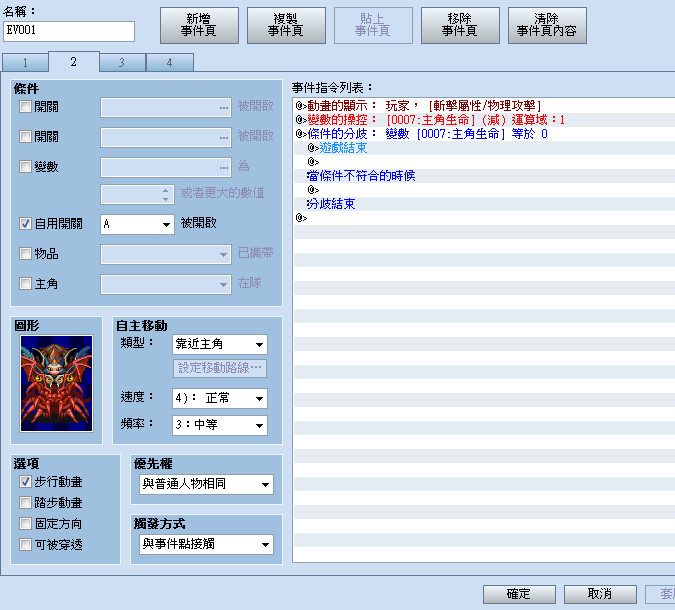Select the 遊戲結束 command line
This screenshot has height=610, width=675.
pyautogui.click(x=484, y=148)
